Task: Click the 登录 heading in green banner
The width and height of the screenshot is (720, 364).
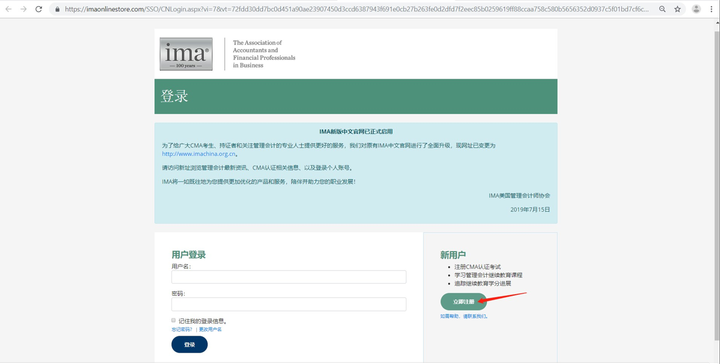Action: coord(174,96)
